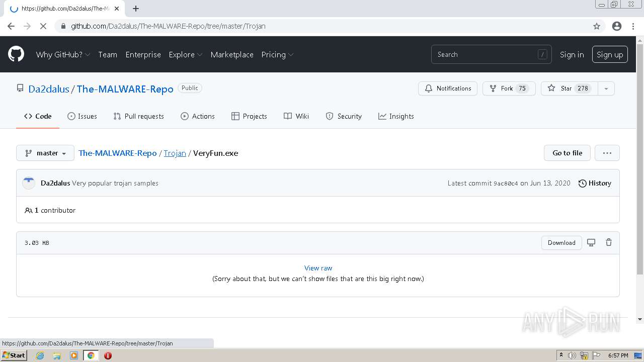Open commit 9ac80c4
The width and height of the screenshot is (644, 362).
pyautogui.click(x=506, y=184)
